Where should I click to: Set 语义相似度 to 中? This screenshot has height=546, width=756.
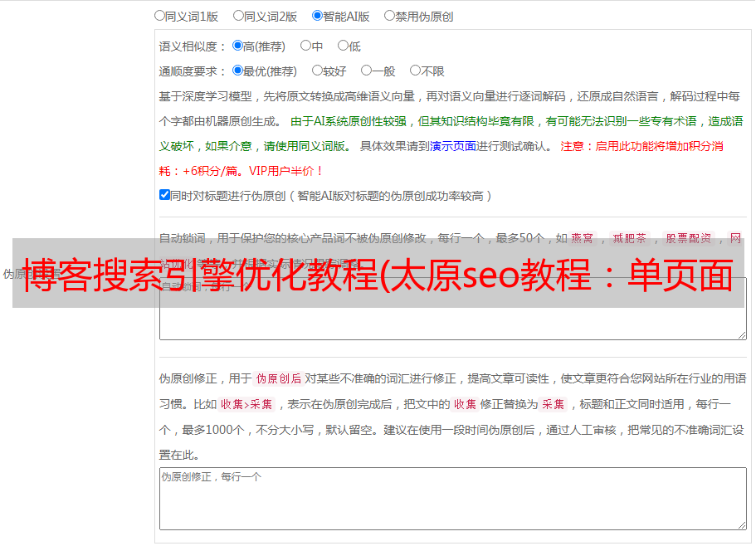[305, 46]
